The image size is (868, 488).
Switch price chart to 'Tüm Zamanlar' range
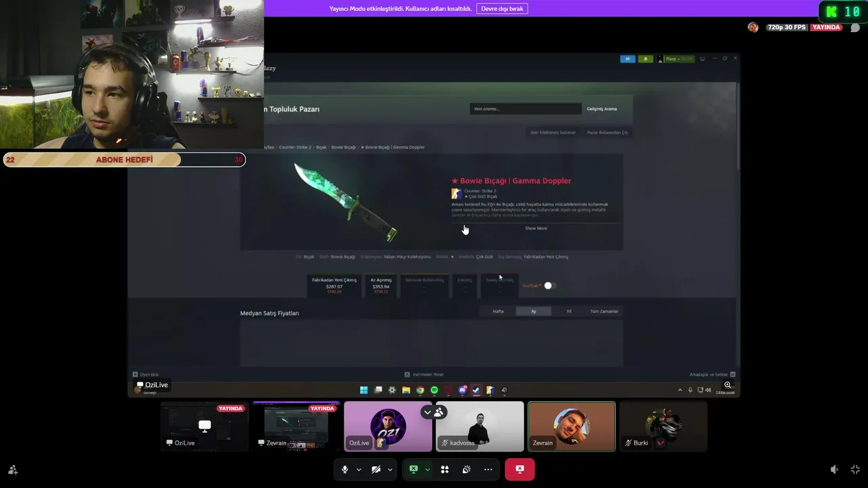click(x=604, y=311)
